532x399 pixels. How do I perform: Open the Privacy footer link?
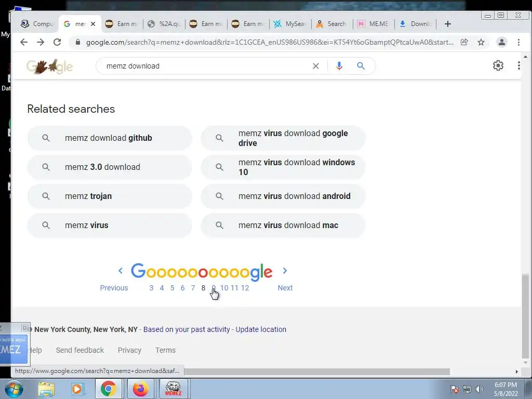click(129, 350)
